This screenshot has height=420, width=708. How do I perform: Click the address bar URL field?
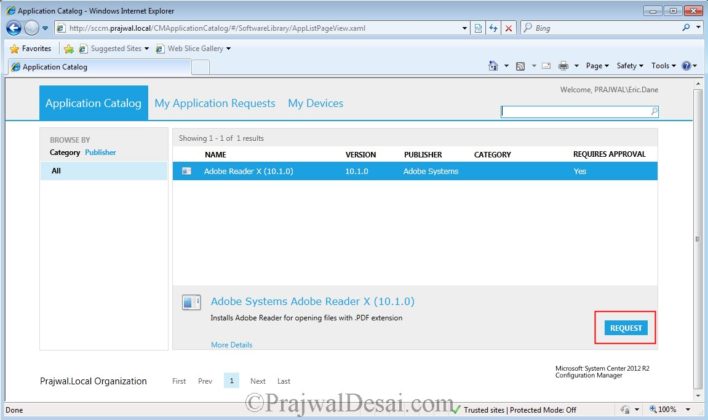[262, 28]
